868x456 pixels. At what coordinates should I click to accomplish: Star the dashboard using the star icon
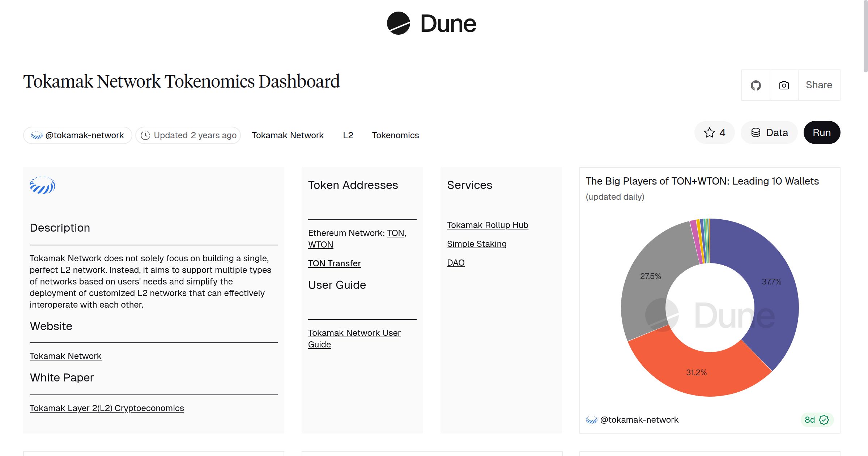coord(710,133)
